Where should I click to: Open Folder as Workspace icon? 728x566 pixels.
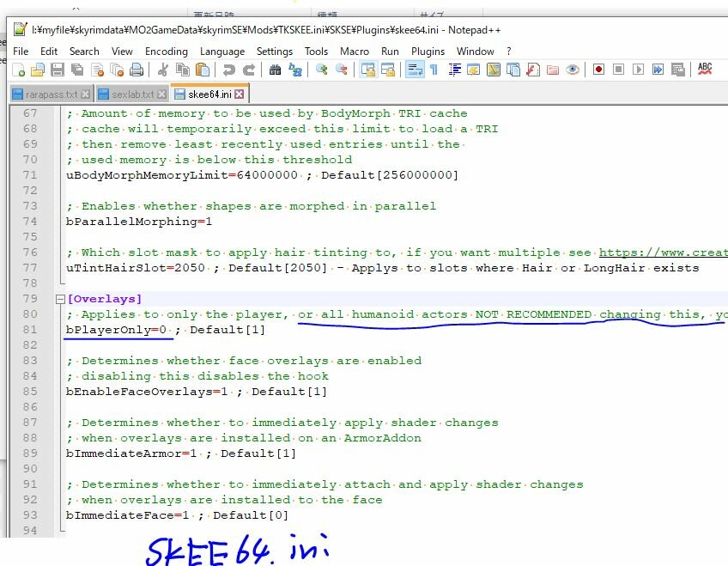pyautogui.click(x=553, y=70)
